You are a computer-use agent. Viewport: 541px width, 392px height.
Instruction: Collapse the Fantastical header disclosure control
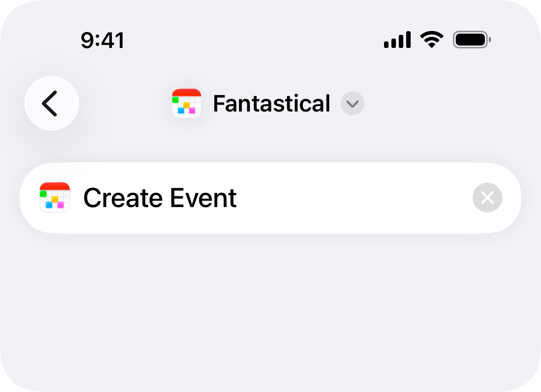pyautogui.click(x=352, y=104)
